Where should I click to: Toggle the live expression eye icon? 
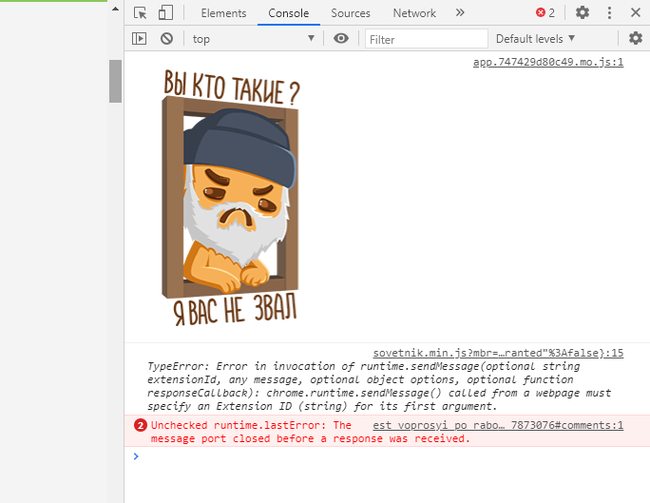tap(341, 39)
